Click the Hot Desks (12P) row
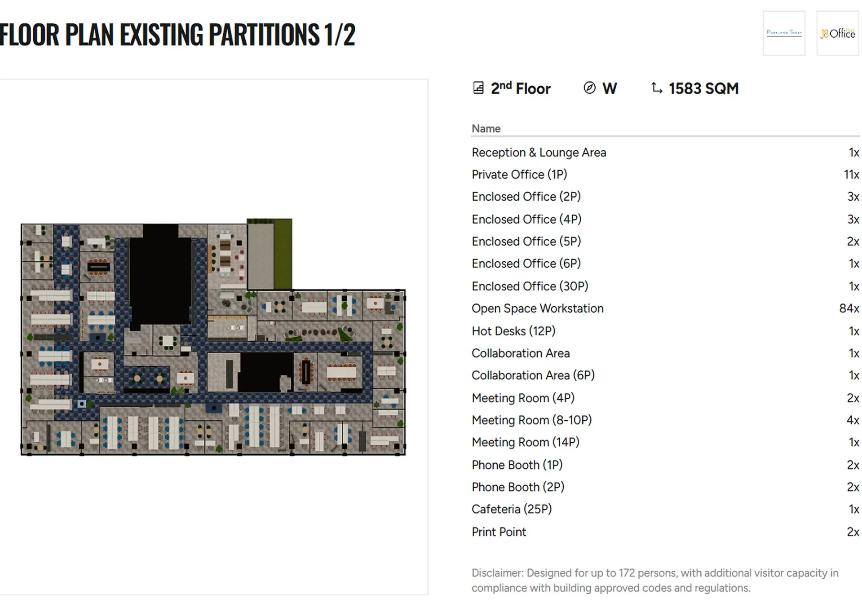The width and height of the screenshot is (862, 616). pyautogui.click(x=513, y=331)
